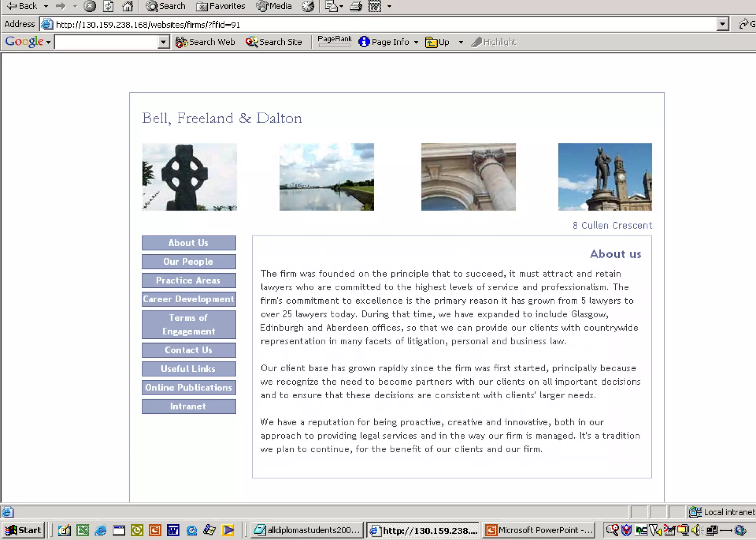Open the Online Publications page

point(189,387)
